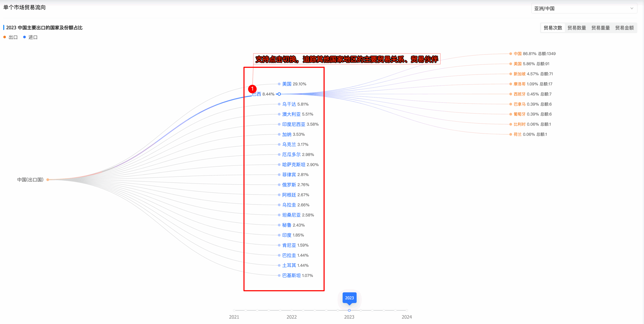Click the dropdown chevron arrow at top right
Screen dimensions: 644x324
(632, 8)
